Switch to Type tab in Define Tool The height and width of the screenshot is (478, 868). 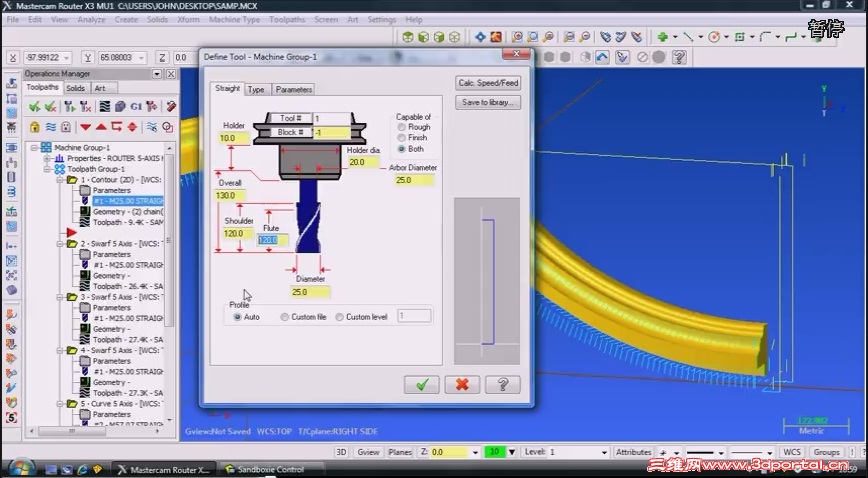click(x=256, y=89)
